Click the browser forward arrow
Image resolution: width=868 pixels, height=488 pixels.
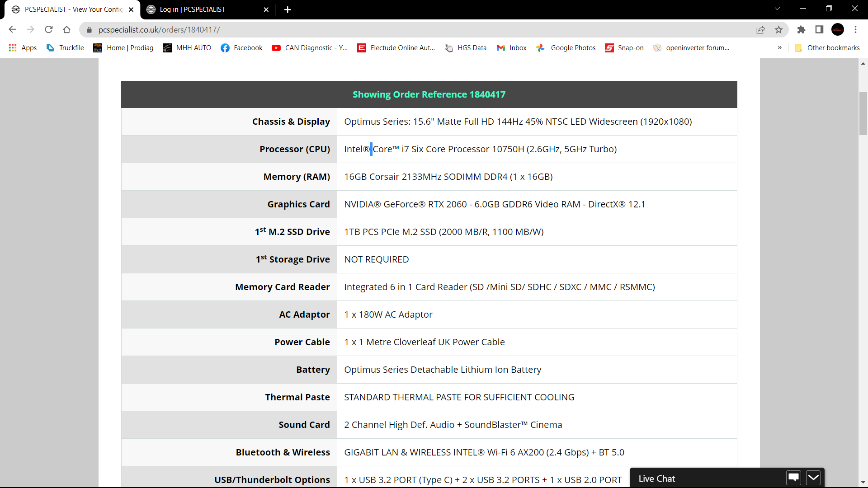30,30
